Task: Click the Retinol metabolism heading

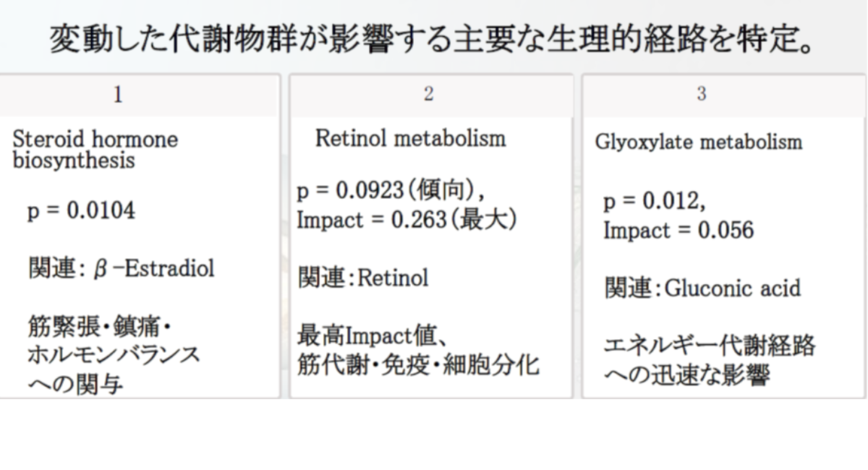Action: tap(411, 138)
